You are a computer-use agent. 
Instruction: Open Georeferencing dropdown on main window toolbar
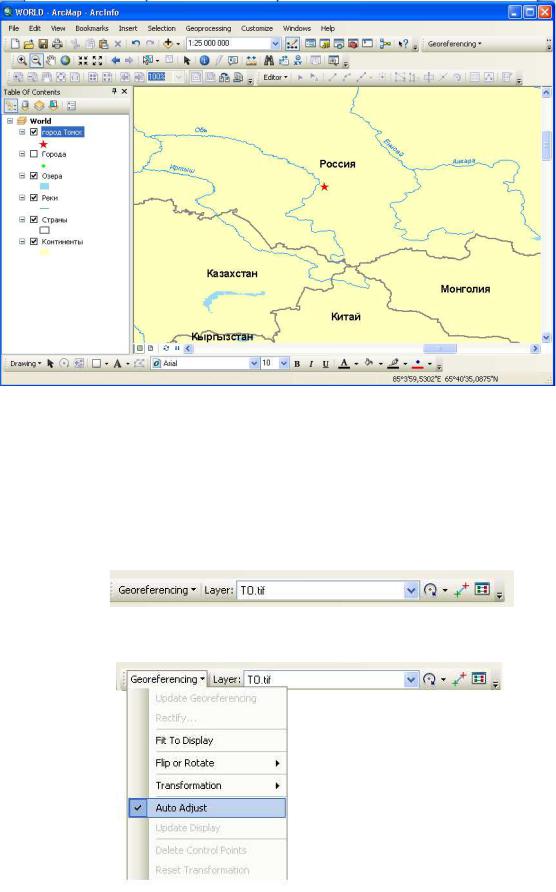(455, 44)
